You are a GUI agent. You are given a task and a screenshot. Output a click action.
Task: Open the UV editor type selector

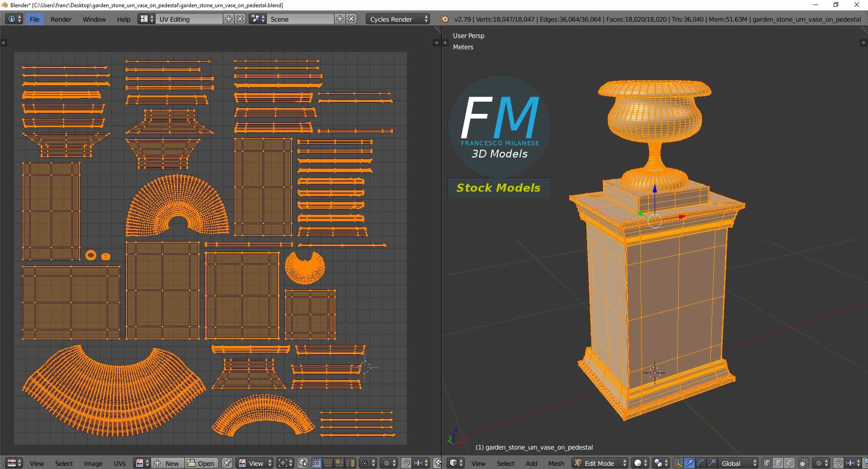click(x=14, y=463)
